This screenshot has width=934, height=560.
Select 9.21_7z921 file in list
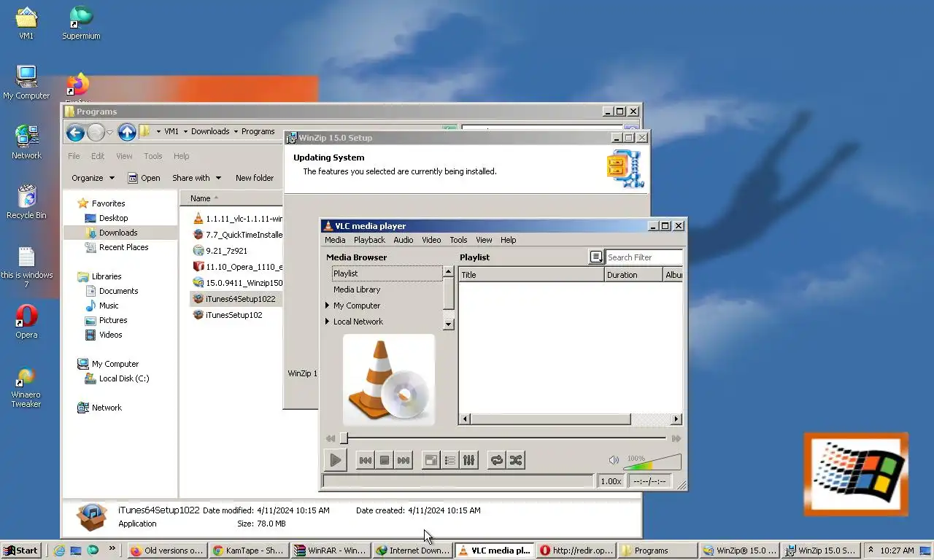tap(220, 251)
